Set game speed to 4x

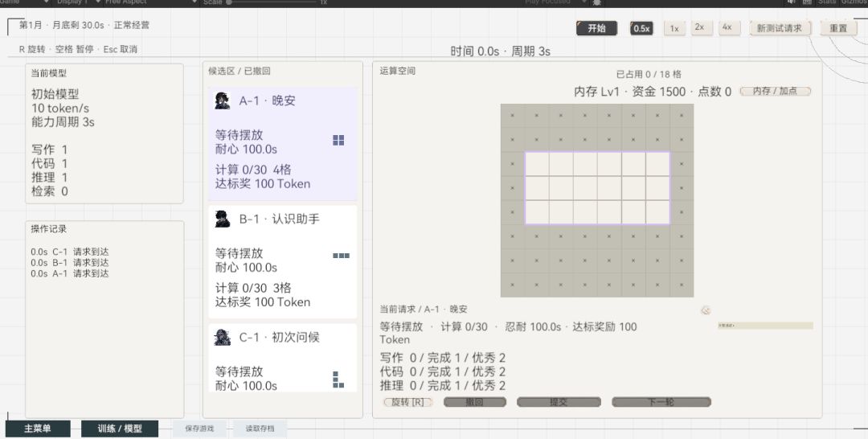tap(727, 27)
